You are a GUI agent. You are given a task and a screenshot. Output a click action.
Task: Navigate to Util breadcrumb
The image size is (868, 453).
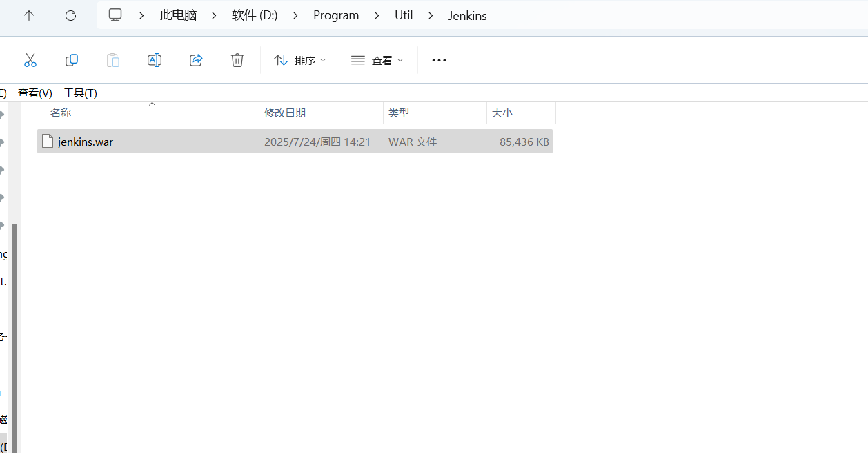point(404,15)
